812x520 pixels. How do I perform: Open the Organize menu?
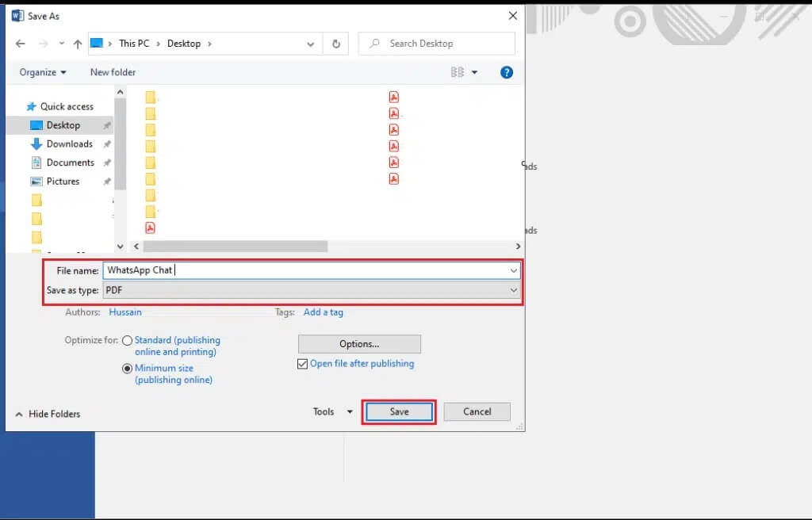[x=43, y=72]
